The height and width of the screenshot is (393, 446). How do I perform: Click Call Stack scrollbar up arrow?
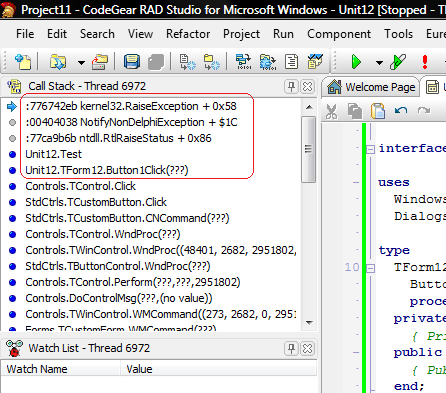[x=309, y=107]
